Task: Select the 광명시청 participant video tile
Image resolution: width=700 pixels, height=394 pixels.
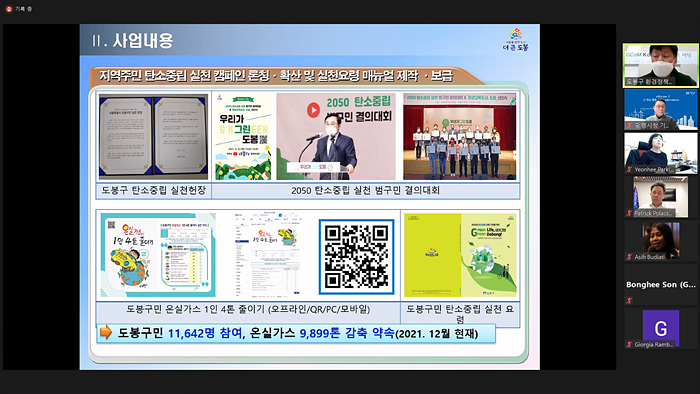Action: (x=661, y=109)
